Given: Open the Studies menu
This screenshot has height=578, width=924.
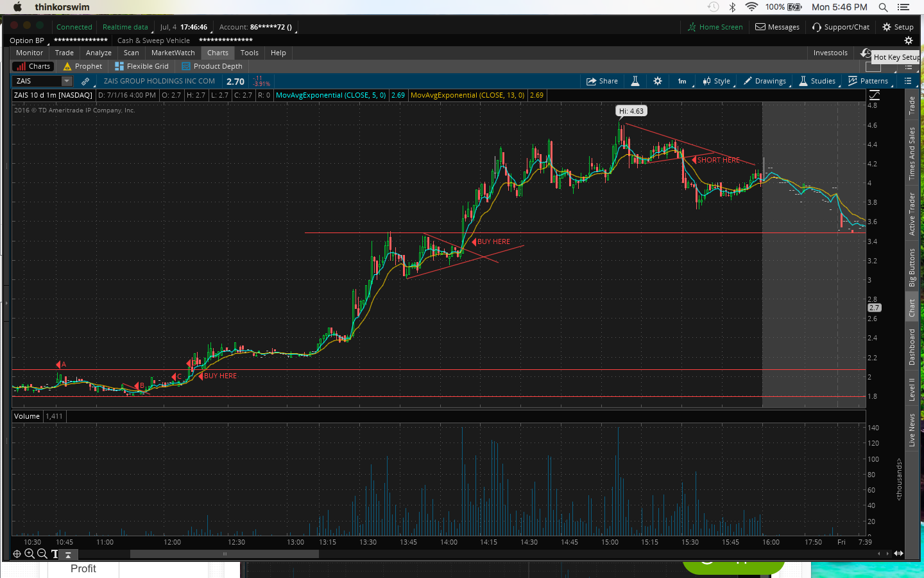Looking at the screenshot, I should pos(817,81).
